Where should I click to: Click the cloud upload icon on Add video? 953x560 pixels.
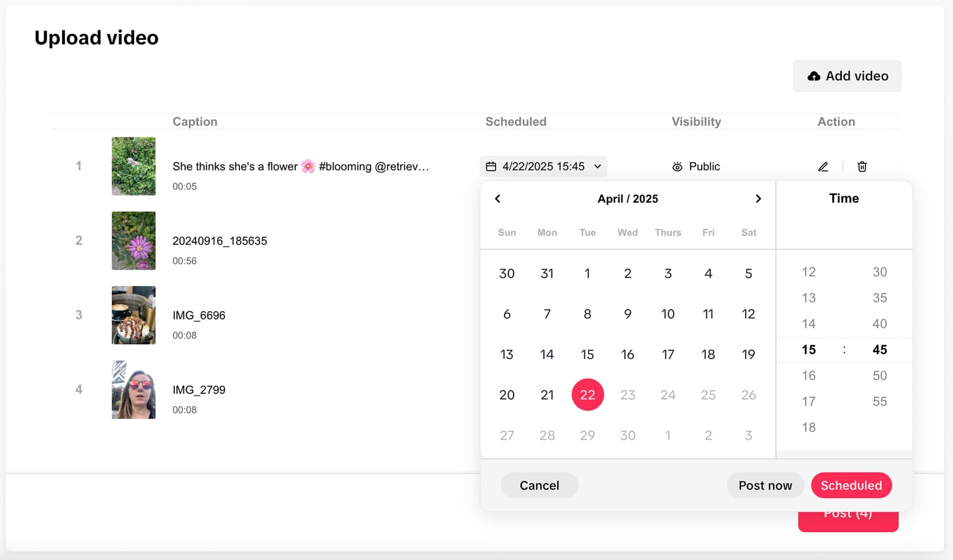(x=814, y=76)
